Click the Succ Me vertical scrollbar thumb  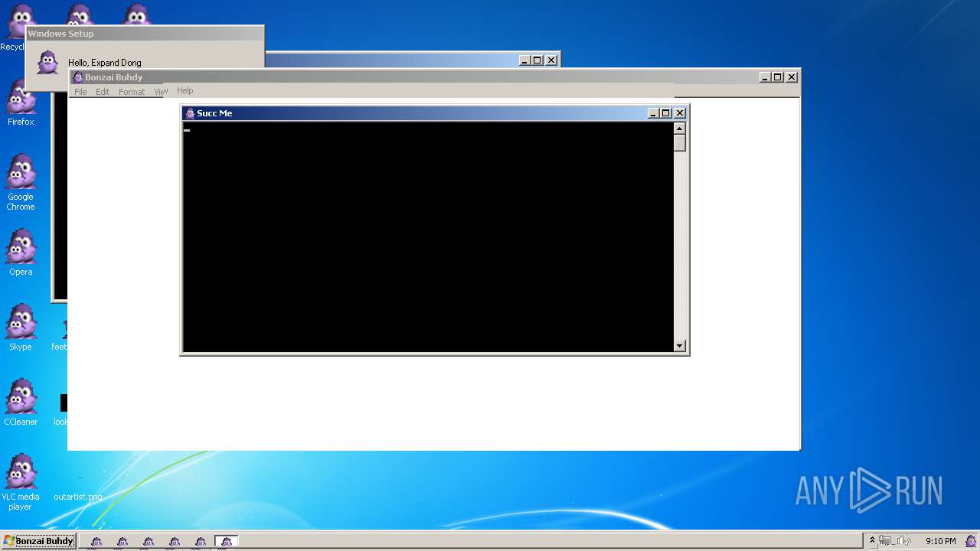(x=680, y=143)
